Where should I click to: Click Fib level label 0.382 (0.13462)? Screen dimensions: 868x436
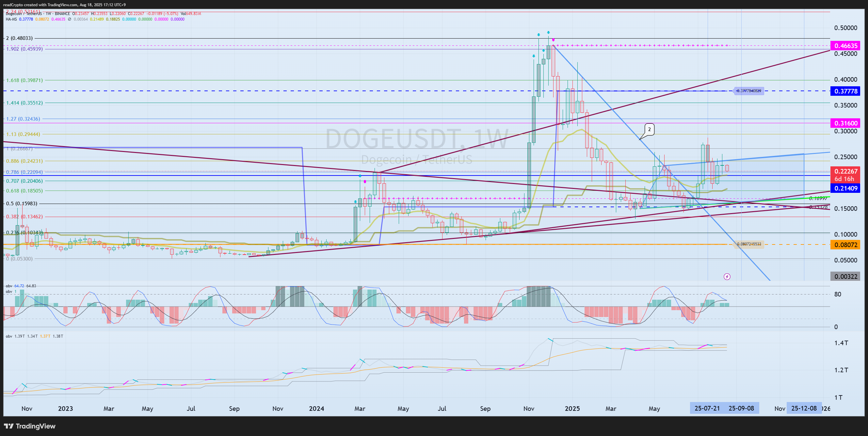click(24, 216)
